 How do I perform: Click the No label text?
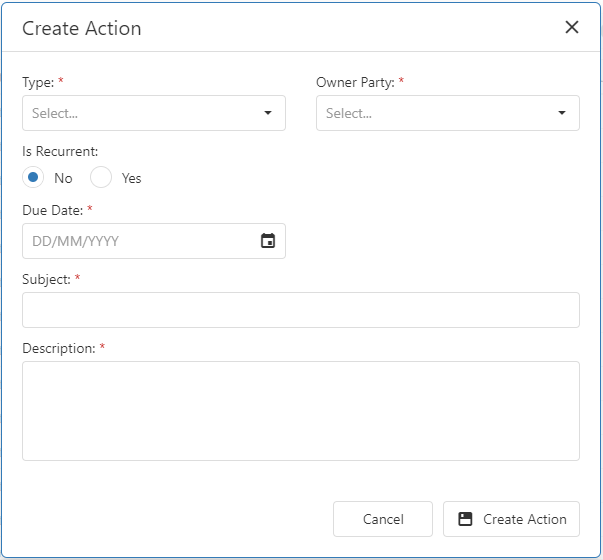[63, 178]
